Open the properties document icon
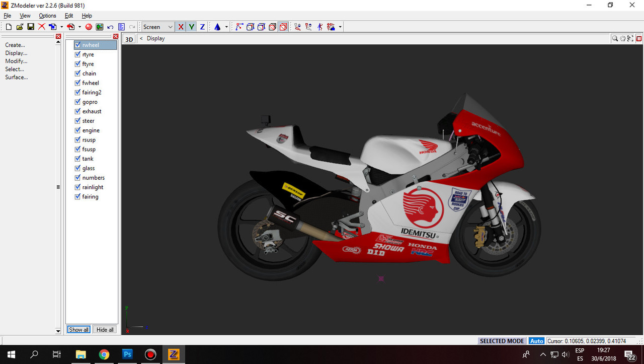The height and width of the screenshot is (364, 644). (121, 27)
